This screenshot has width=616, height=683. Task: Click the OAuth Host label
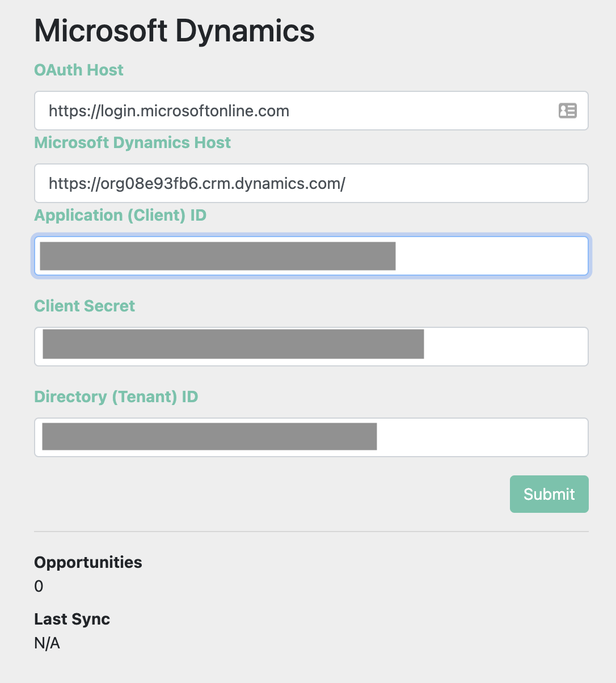[x=79, y=70]
